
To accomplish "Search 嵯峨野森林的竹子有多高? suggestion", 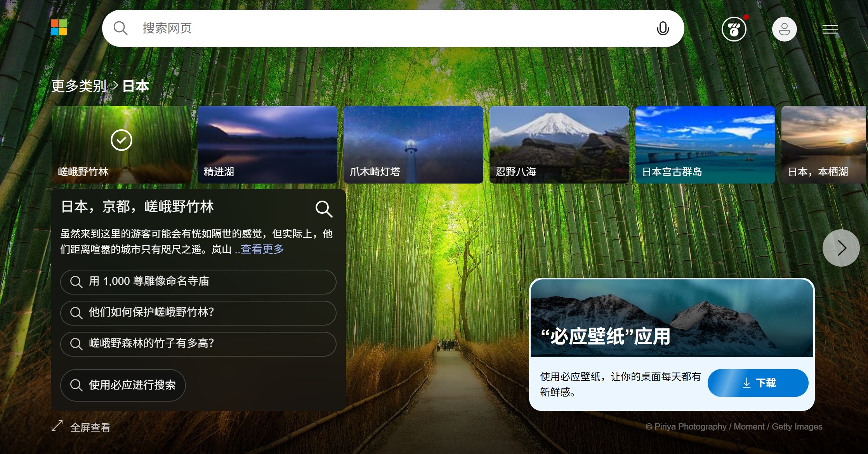I will (198, 344).
